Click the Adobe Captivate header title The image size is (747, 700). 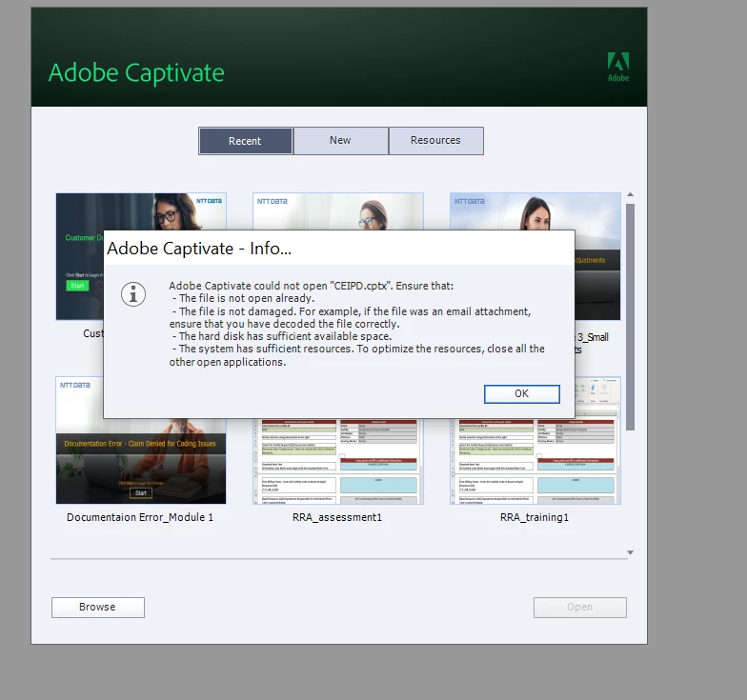(136, 73)
